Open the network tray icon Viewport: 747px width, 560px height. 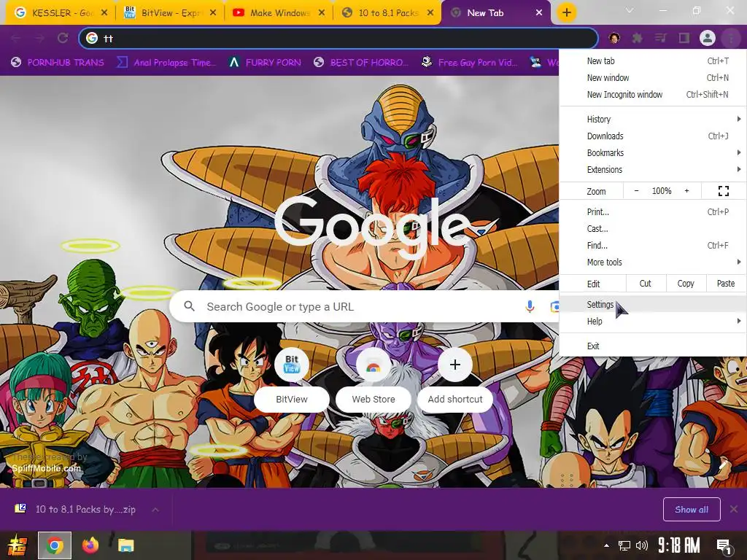pos(624,545)
